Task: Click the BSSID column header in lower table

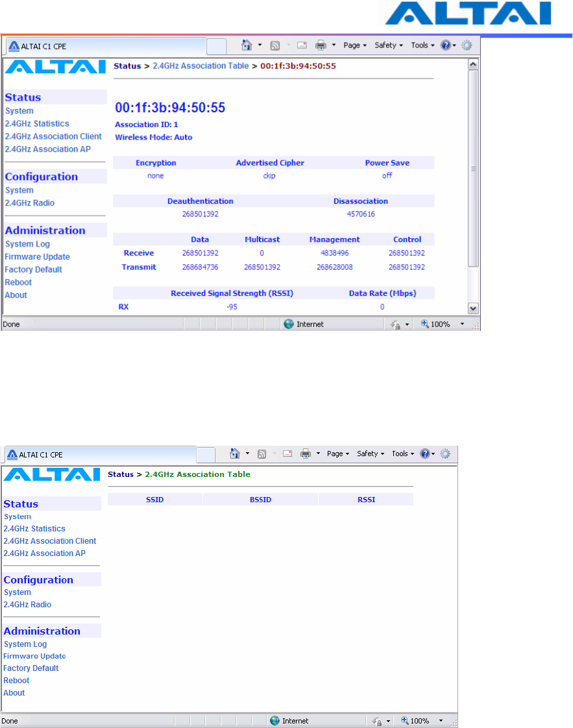Action: [260, 500]
